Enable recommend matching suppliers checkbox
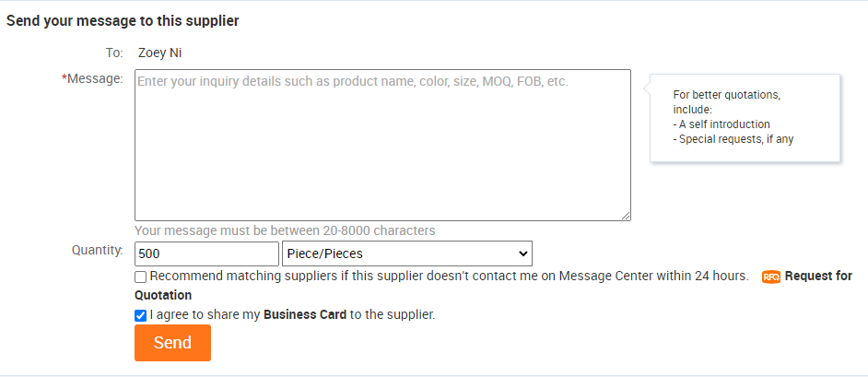868x377 pixels. (x=141, y=277)
